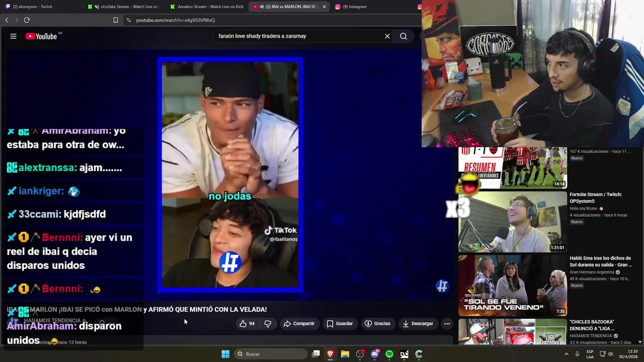Screen dimensions: 644x362
Task: View site info icon beside URL
Action: point(129,20)
